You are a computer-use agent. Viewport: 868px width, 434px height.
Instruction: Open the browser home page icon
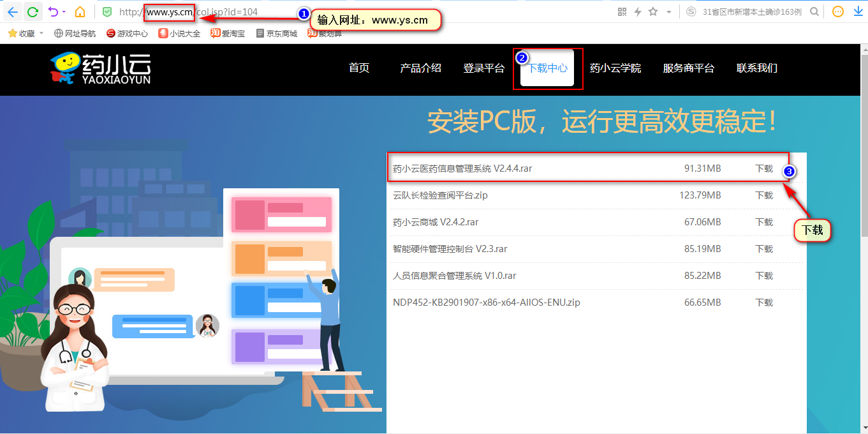[80, 11]
